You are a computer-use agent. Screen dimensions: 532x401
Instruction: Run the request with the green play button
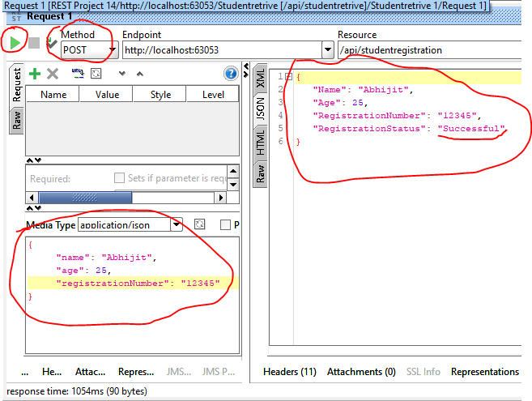(15, 43)
